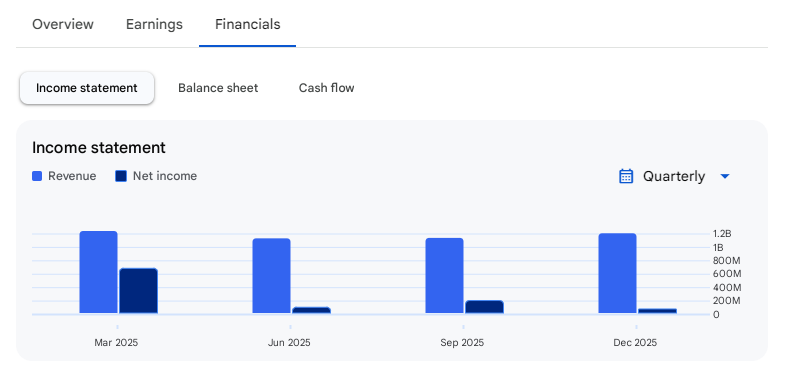Click the calendar icon beside Quarterly

[626, 176]
